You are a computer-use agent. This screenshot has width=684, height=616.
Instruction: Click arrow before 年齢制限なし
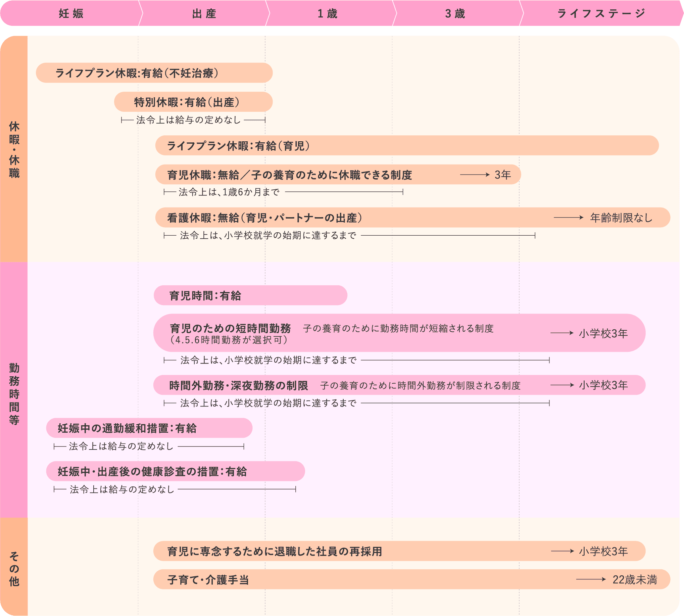pos(569,217)
